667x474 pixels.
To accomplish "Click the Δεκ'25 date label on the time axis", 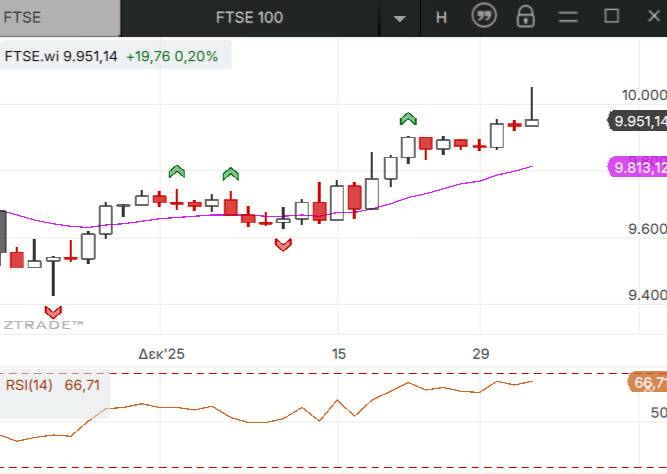I will (x=162, y=354).
